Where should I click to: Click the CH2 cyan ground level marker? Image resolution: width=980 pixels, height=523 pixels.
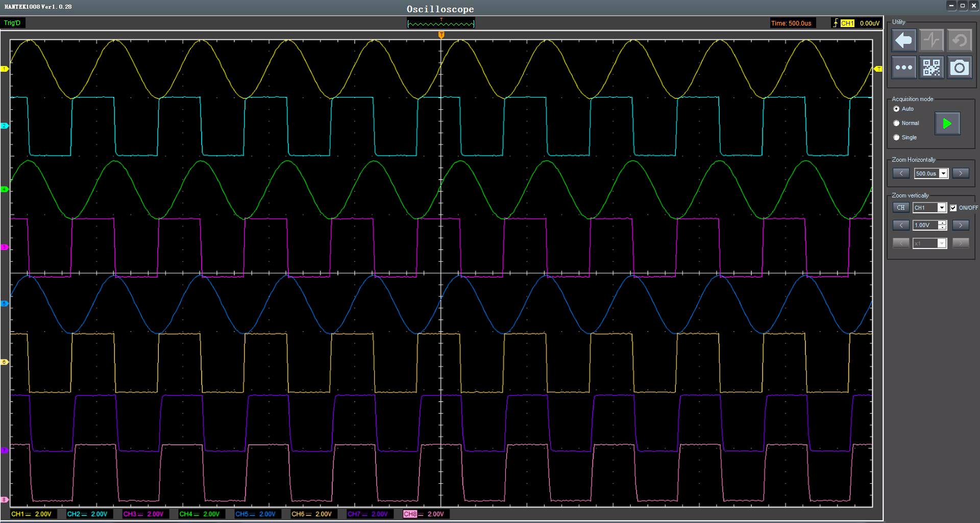click(5, 126)
